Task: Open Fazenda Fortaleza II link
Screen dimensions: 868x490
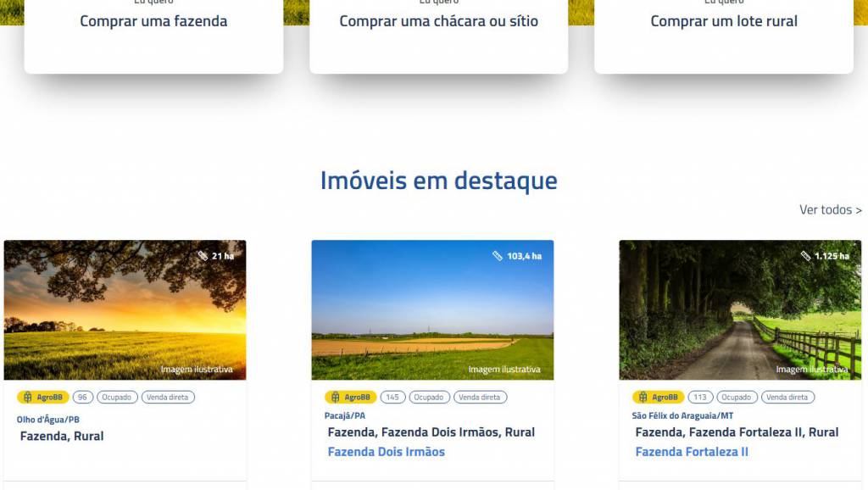Action: (692, 452)
